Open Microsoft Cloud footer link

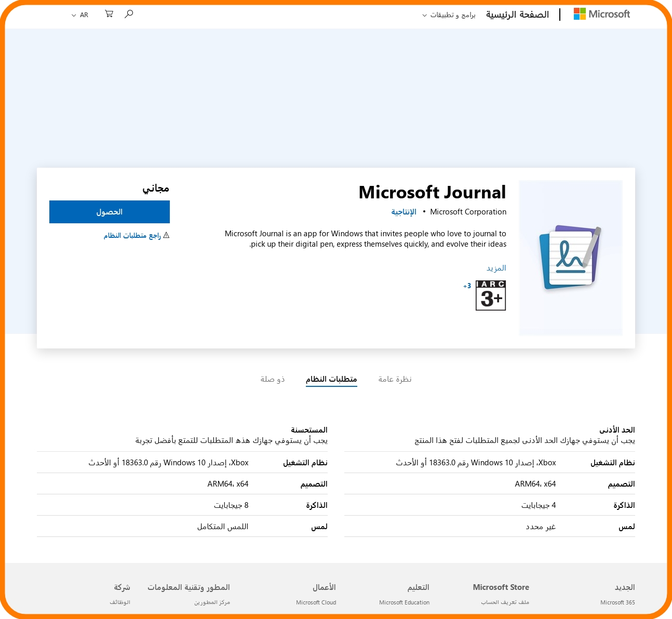[x=316, y=602]
